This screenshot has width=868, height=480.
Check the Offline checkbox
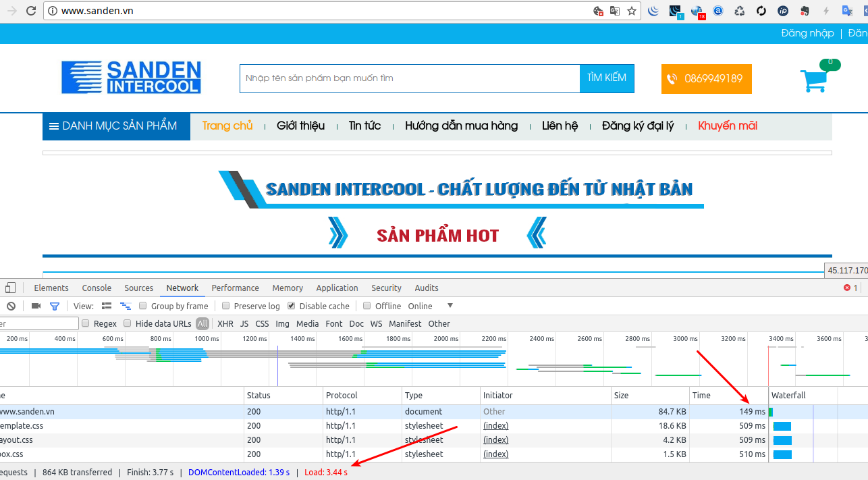tap(367, 306)
